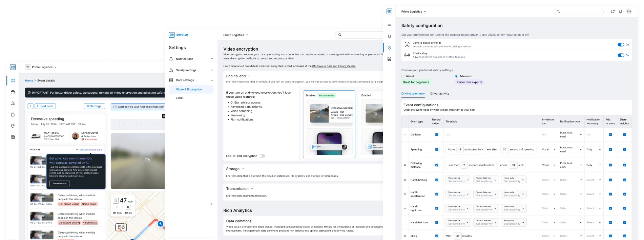Click the Speeding mph threshold input field
Viewport: 644px width, 240px height.
460,149
